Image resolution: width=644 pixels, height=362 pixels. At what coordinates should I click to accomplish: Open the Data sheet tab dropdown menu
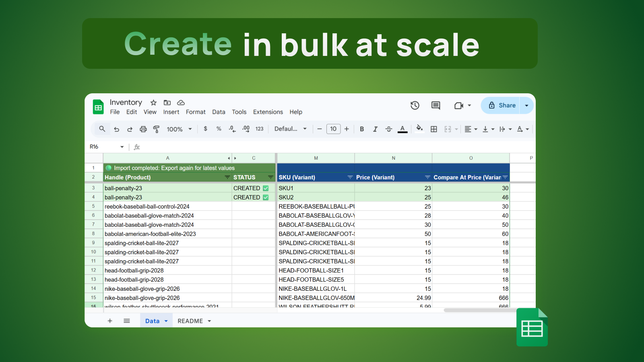pyautogui.click(x=167, y=321)
